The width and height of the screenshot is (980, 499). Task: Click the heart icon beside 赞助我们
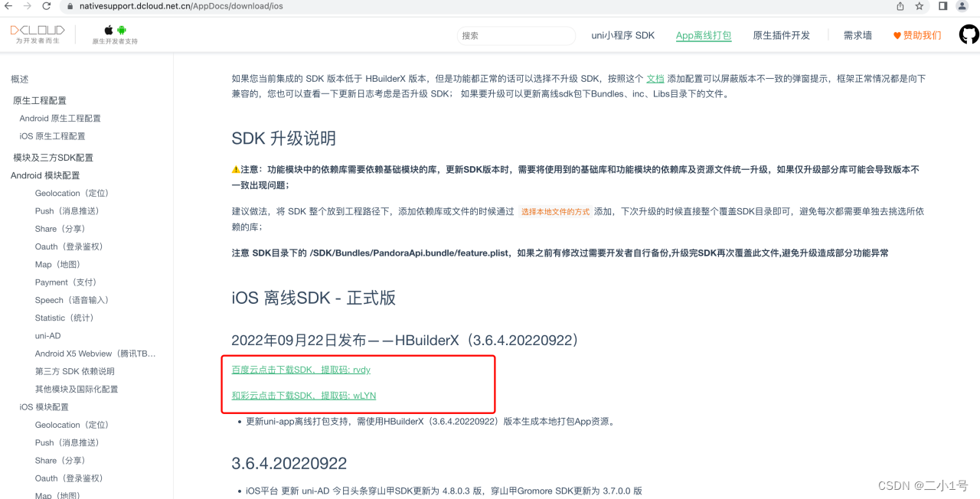point(897,36)
